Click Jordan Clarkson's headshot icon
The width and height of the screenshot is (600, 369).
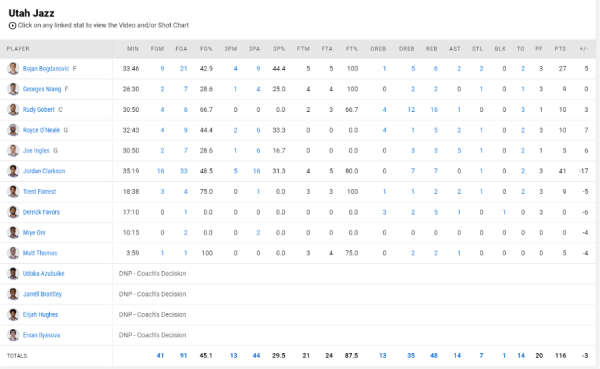click(x=13, y=171)
